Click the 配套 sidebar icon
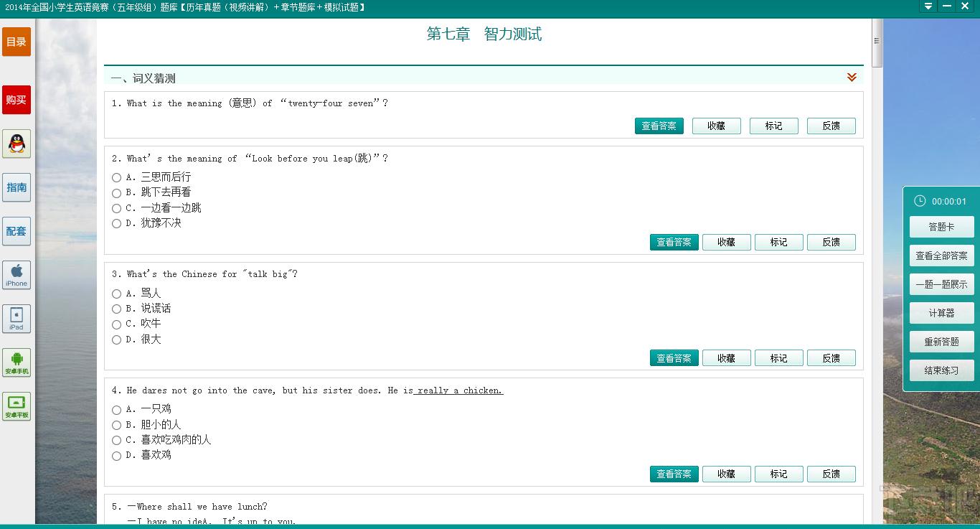 [x=17, y=231]
